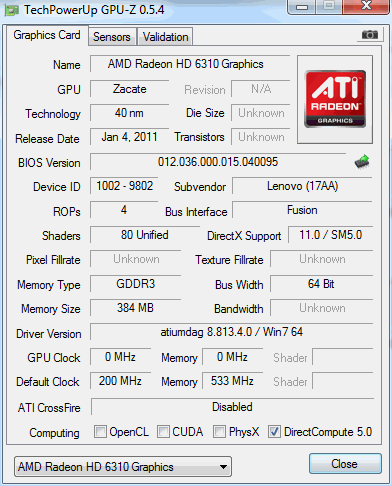This screenshot has height=486, width=392.
Task: Click the "Release Date" label
Action: pos(47,139)
